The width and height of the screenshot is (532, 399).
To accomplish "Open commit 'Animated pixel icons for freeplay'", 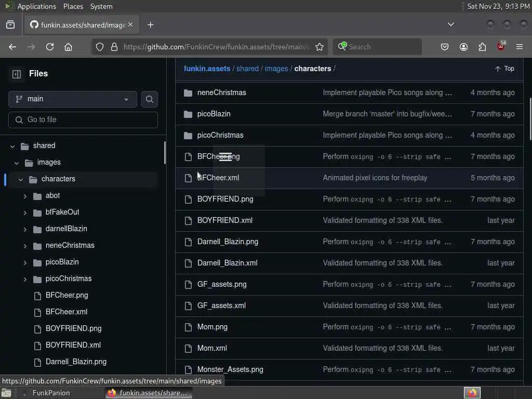I will tap(375, 178).
